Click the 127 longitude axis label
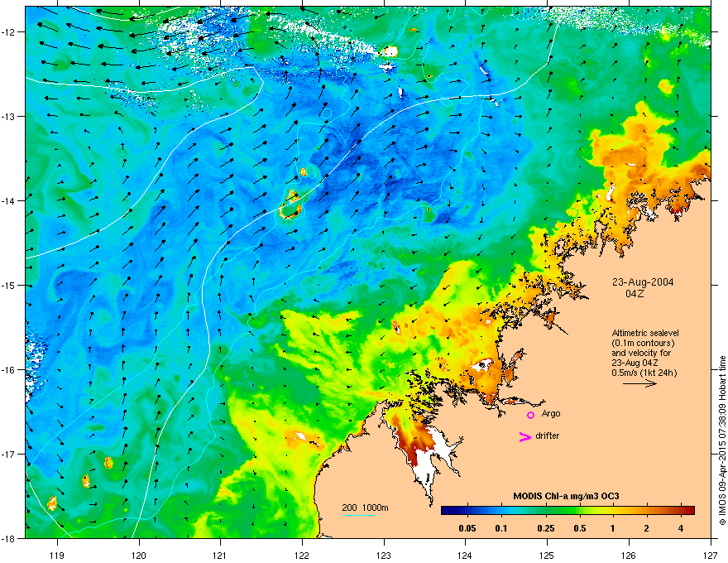 (711, 556)
